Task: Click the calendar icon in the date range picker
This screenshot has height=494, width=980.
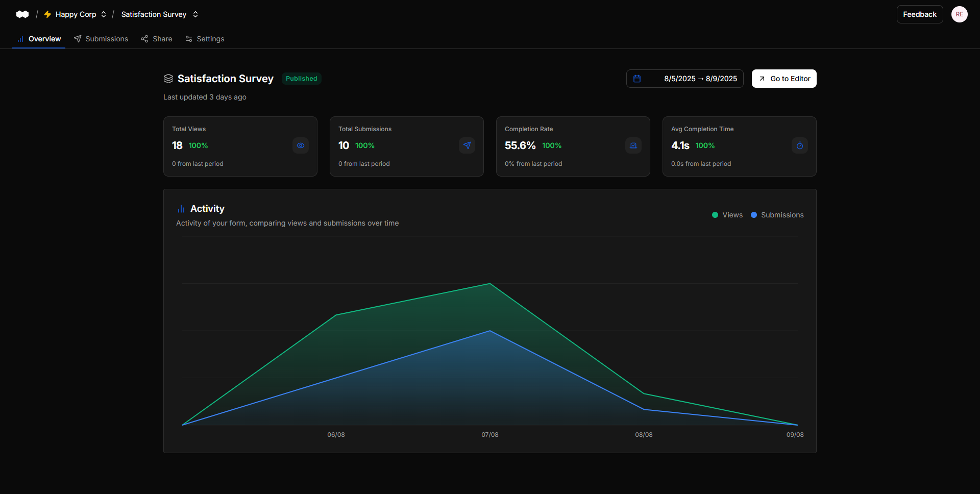Action: point(636,79)
